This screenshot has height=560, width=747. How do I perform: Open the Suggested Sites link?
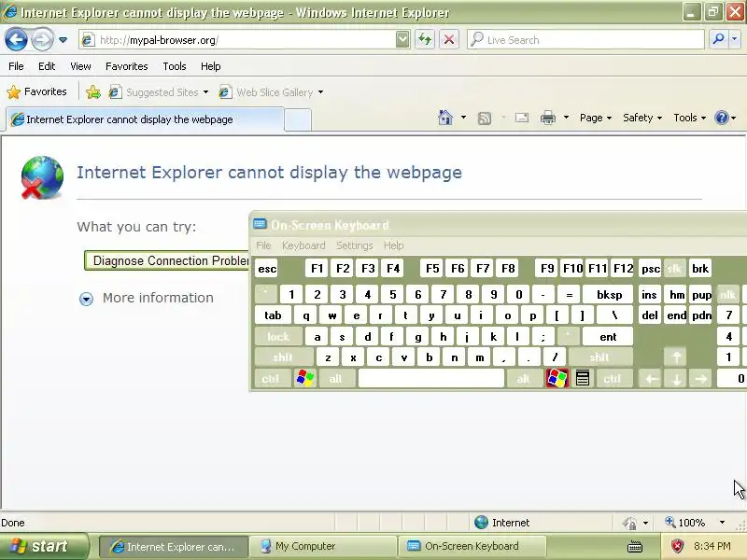pos(159,91)
